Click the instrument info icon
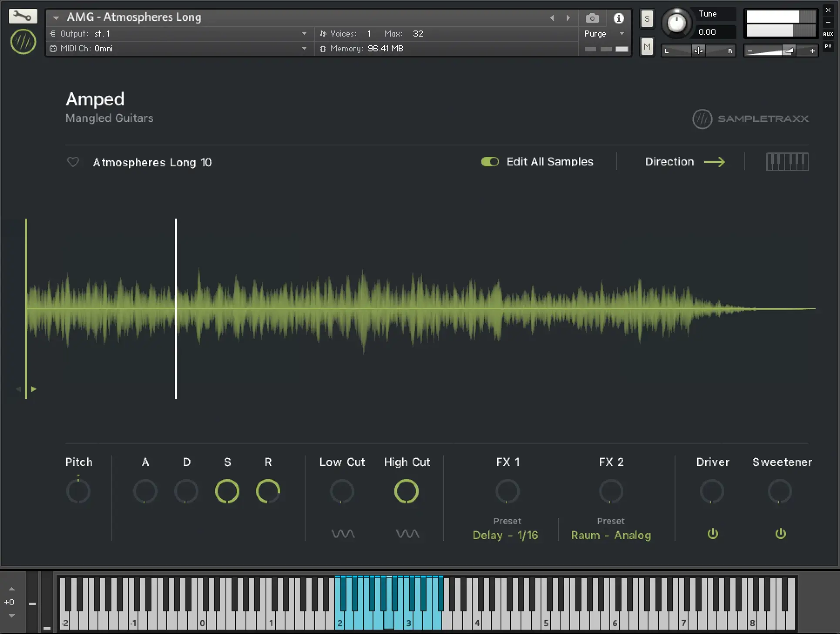 618,18
